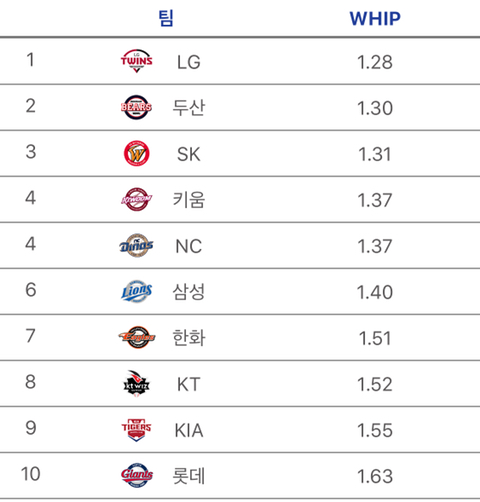Click the 1.63 WHIP value for 롯데

tap(375, 476)
